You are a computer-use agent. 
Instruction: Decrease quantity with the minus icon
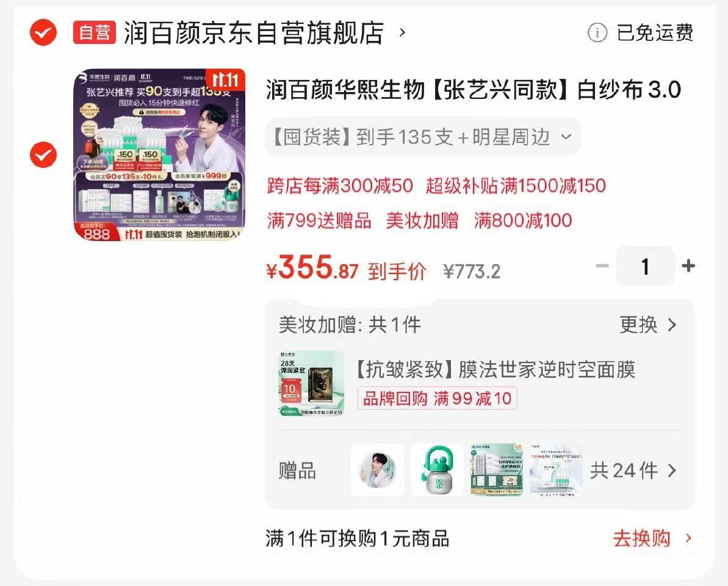[602, 266]
